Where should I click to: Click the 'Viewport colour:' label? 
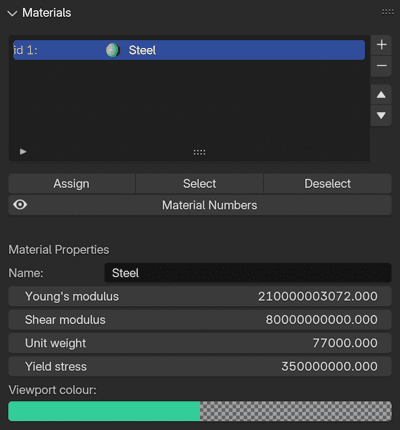pos(52,390)
